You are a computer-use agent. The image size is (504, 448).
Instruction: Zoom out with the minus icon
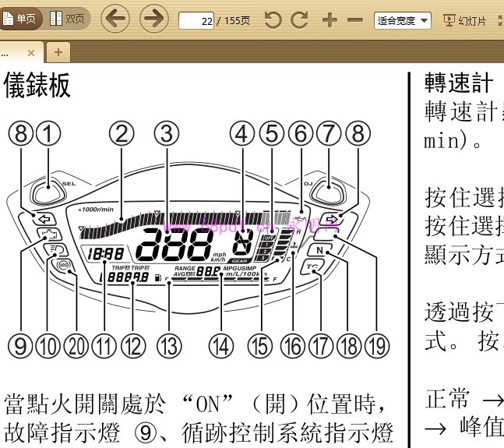click(355, 19)
